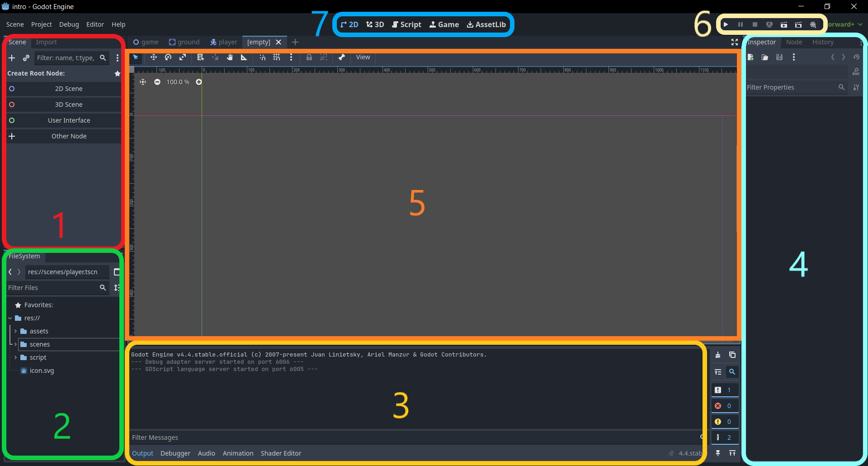Switch to the Node dock tab
Viewport: 868px width, 466px height.
click(x=794, y=42)
